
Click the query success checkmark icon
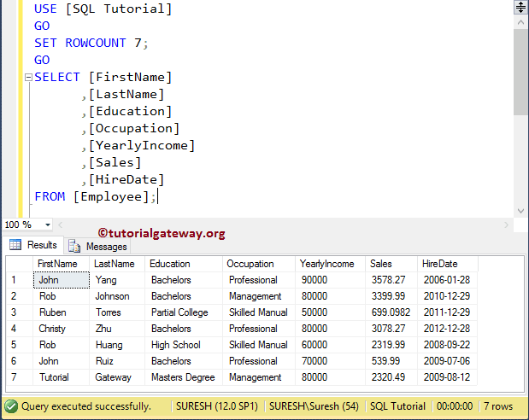point(11,406)
